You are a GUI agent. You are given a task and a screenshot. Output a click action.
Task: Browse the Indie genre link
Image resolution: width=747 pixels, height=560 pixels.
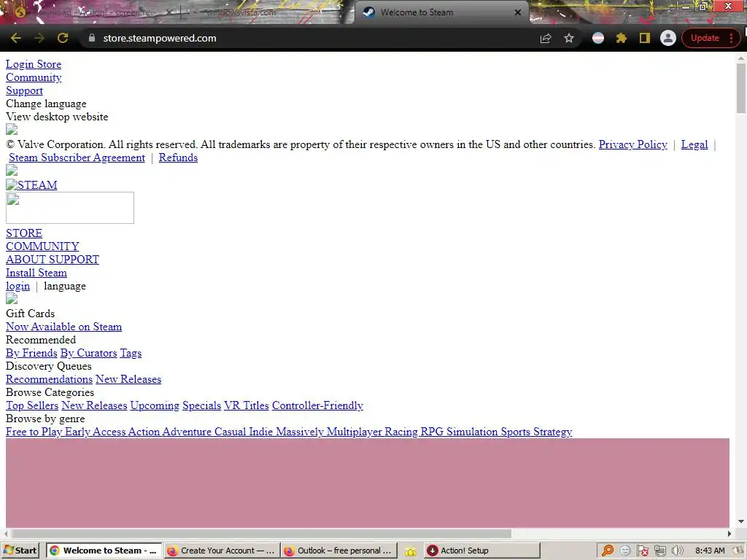[x=260, y=432]
